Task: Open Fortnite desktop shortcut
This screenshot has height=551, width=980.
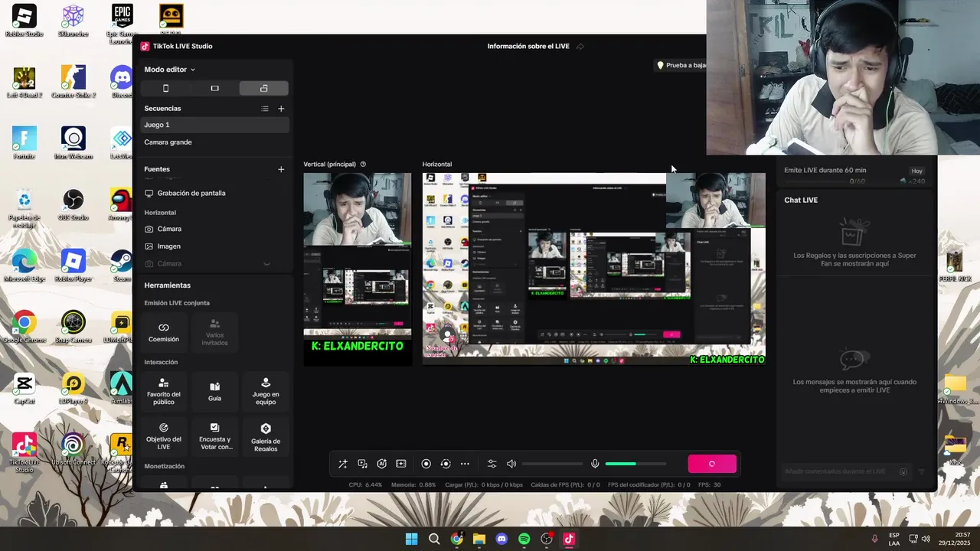Action: pos(24,143)
